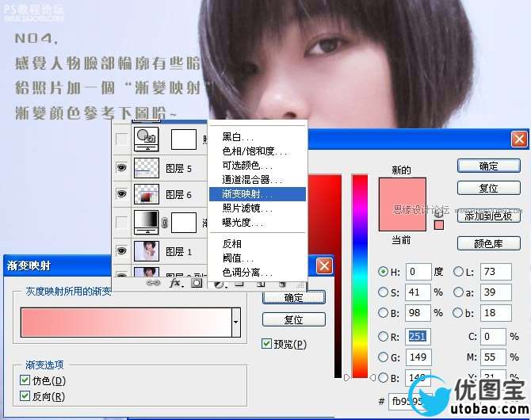Select the a radio button
This screenshot has width=531, height=420.
pyautogui.click(x=458, y=292)
